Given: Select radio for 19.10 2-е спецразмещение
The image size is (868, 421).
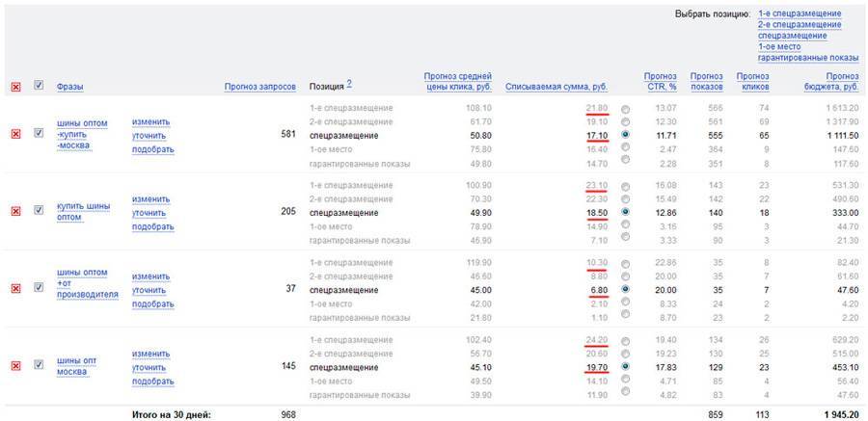Looking at the screenshot, I should pos(626,121).
